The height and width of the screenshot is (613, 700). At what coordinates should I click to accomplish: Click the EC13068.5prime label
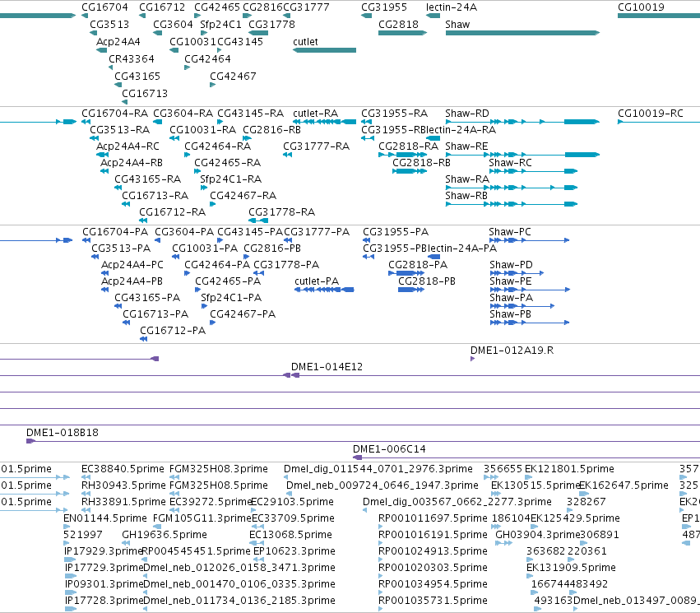point(290,535)
